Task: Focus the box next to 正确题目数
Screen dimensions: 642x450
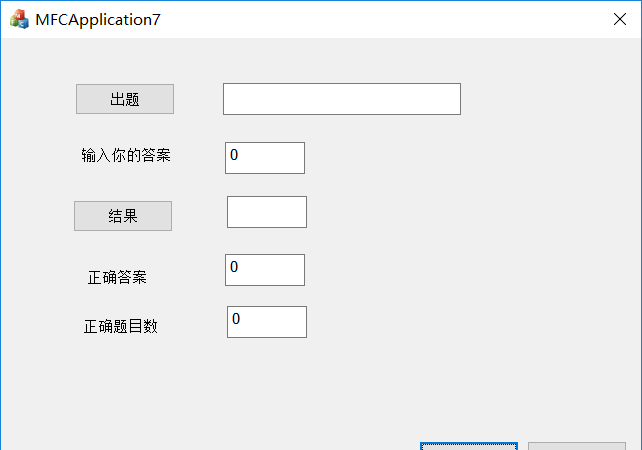Action: point(267,322)
